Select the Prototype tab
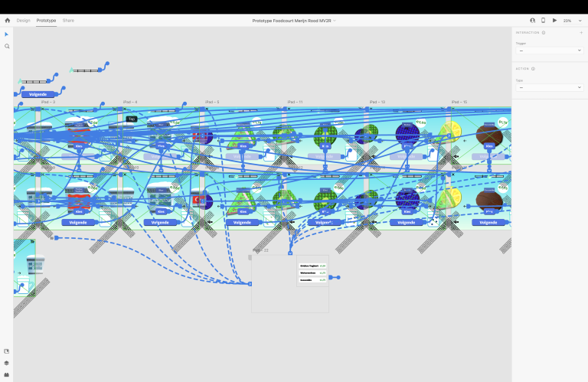The height and width of the screenshot is (382, 588). pyautogui.click(x=46, y=21)
